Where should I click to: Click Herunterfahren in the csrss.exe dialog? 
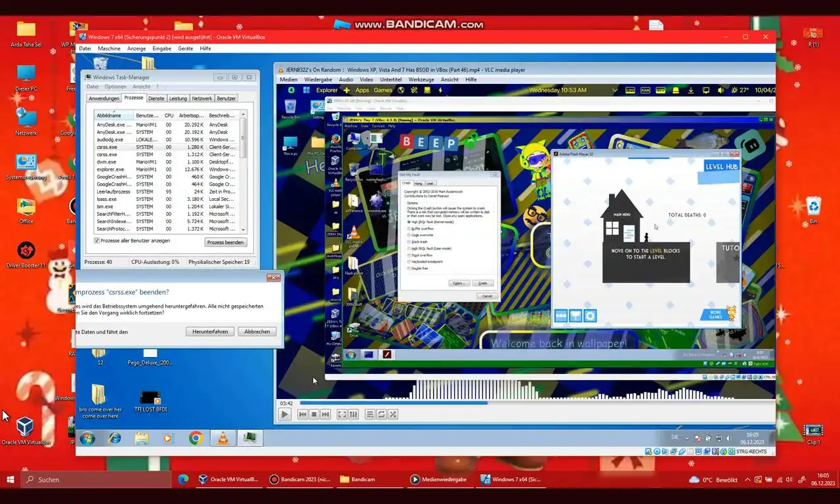(210, 331)
